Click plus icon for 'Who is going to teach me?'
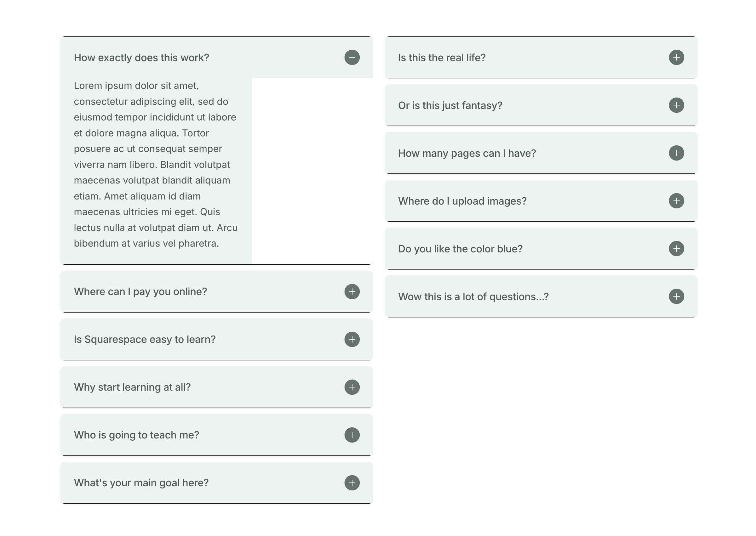Viewport: 756px width, 536px height. pyautogui.click(x=352, y=435)
